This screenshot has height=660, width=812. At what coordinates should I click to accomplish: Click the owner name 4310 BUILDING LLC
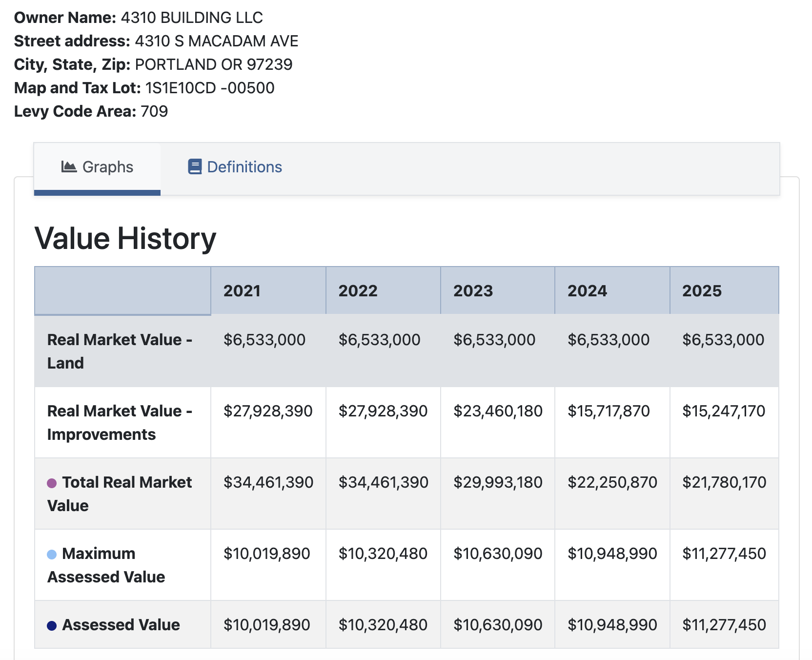pos(191,18)
